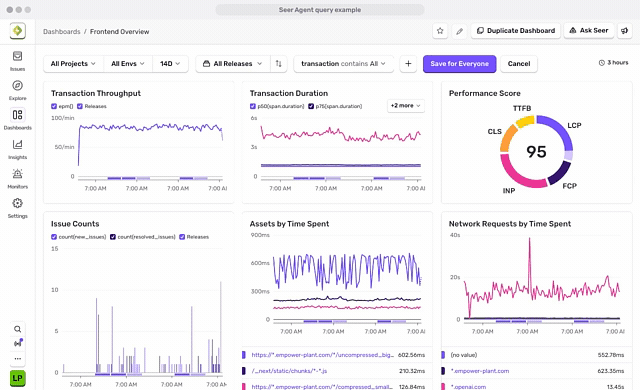
Task: Open the Explore compass icon
Action: click(17, 85)
